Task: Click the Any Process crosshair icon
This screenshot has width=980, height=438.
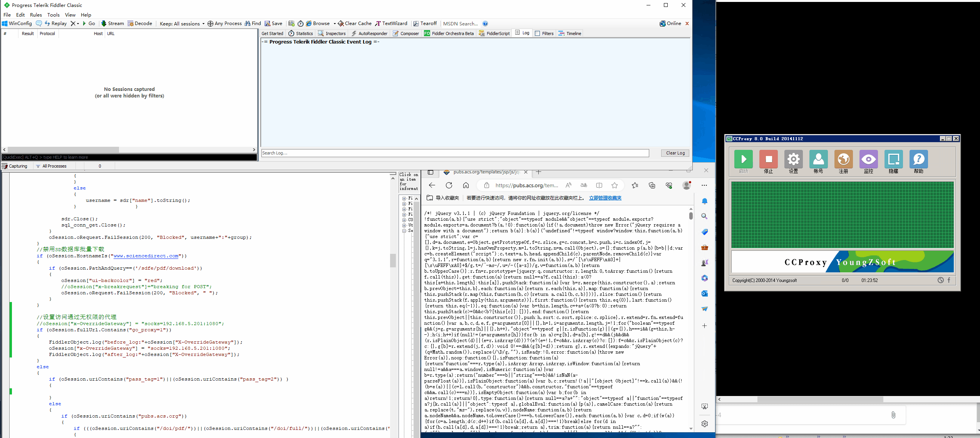Action: pyautogui.click(x=210, y=23)
